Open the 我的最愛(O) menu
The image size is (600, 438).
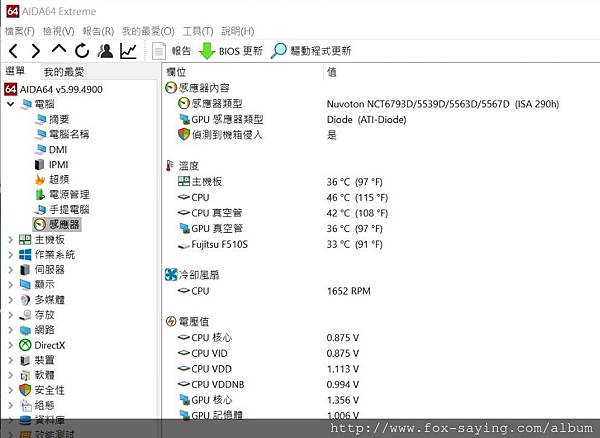point(148,31)
